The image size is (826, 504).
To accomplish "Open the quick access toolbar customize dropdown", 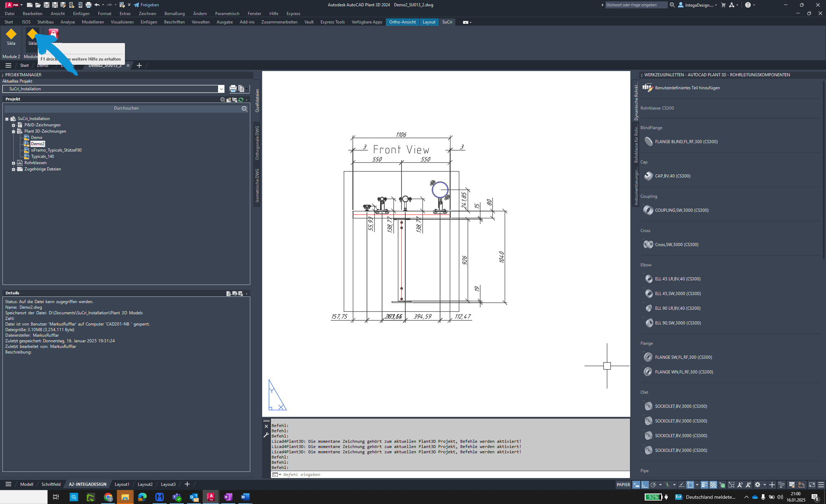I will (129, 5).
